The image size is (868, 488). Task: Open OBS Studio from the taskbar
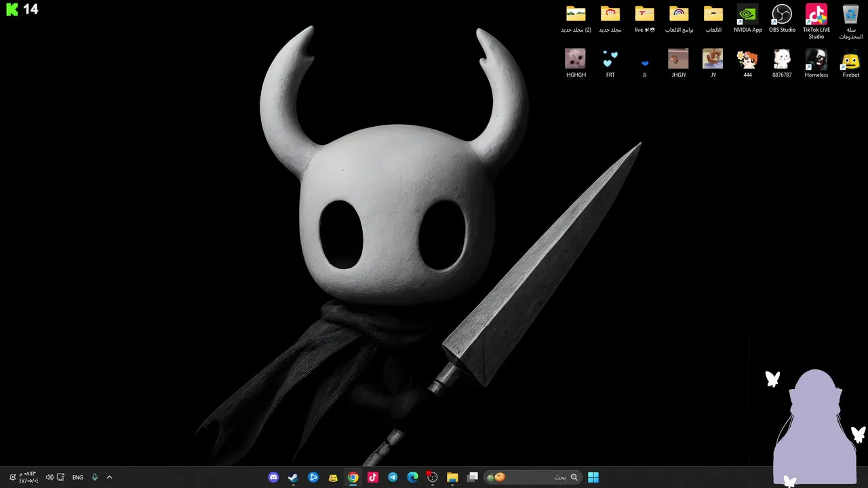(x=432, y=477)
